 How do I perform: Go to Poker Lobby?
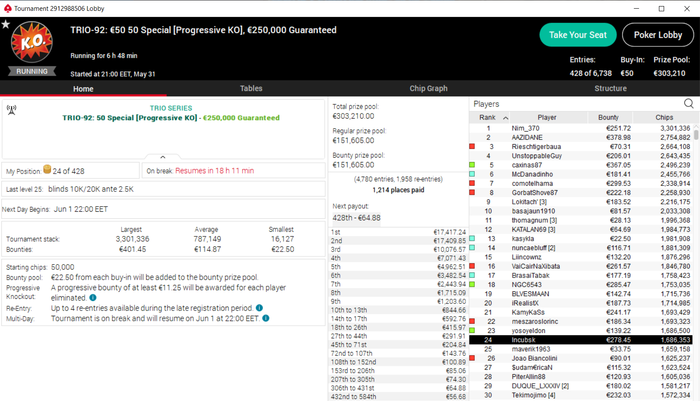(x=658, y=35)
